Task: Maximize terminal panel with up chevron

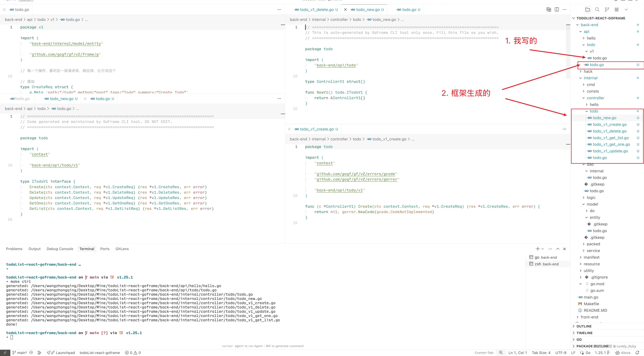Action: click(x=558, y=249)
